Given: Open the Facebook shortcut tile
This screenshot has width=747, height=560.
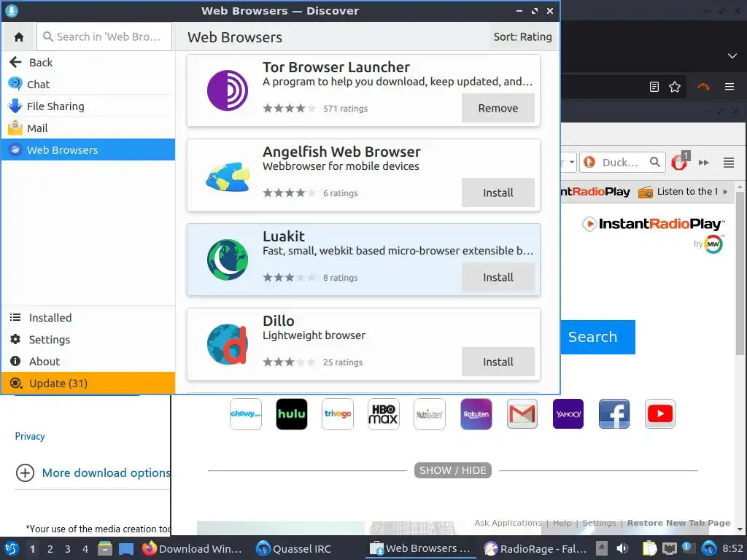Looking at the screenshot, I should tap(614, 414).
